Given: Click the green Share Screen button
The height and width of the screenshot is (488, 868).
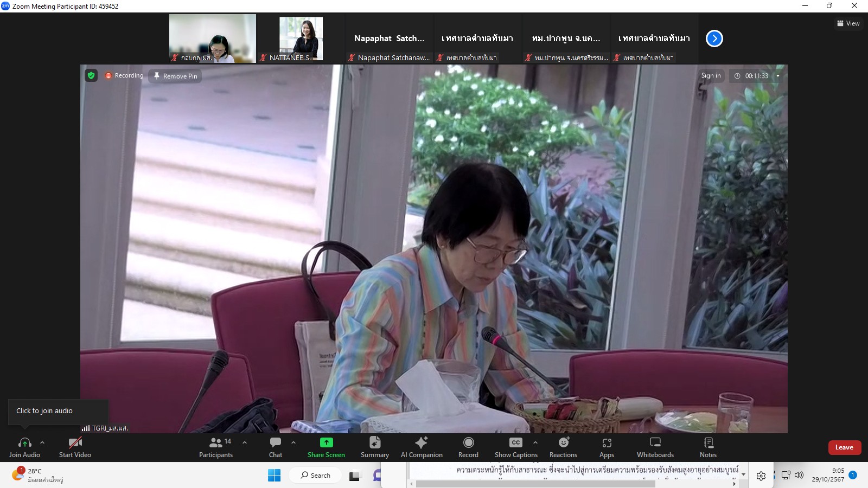Looking at the screenshot, I should (x=326, y=447).
